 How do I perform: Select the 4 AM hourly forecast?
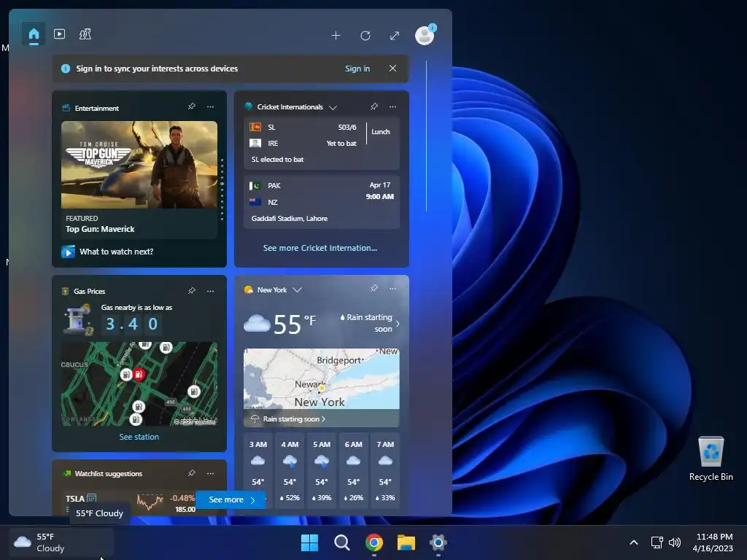290,470
